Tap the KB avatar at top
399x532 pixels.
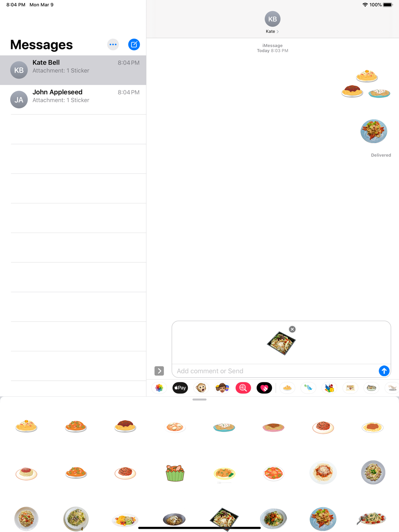pos(273,19)
